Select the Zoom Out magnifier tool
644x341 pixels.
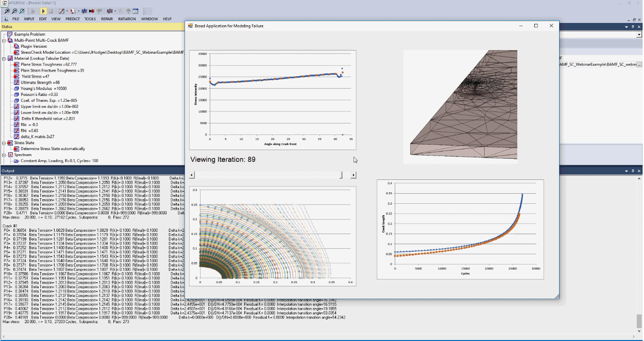point(15,11)
